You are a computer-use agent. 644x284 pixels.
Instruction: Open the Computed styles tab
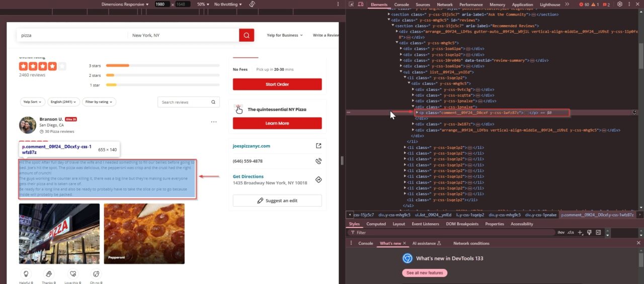click(376, 224)
